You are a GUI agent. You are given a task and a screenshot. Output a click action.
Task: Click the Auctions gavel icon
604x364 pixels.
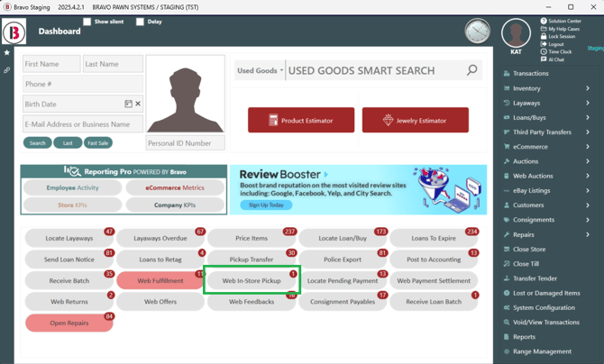click(x=507, y=161)
